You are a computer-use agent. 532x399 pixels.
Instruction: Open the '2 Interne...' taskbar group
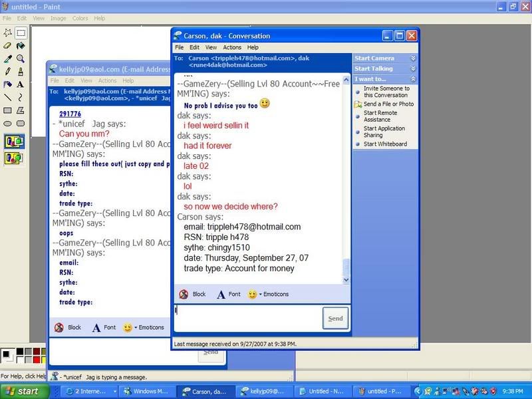[90, 391]
